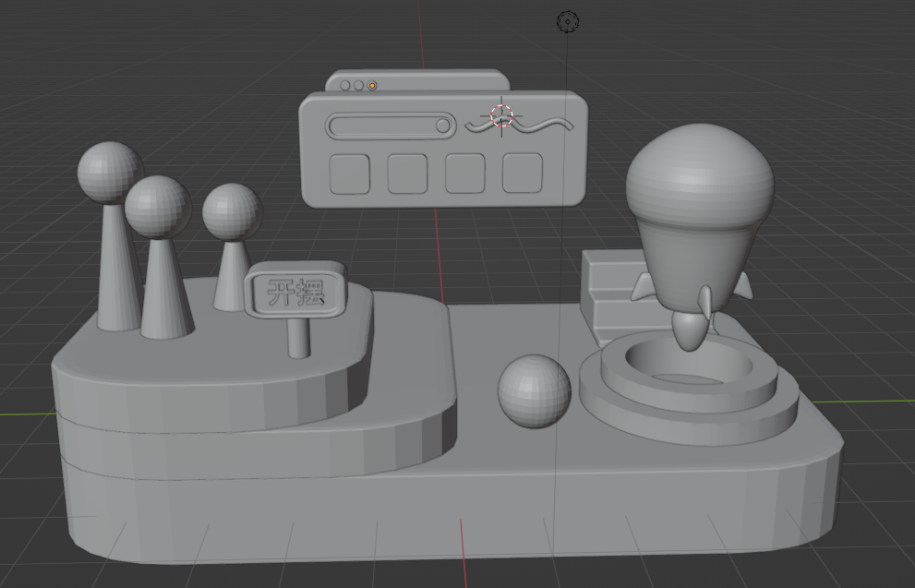Select the sphere on the middle-height cone
Image resolution: width=915 pixels, height=588 pixels.
158,207
